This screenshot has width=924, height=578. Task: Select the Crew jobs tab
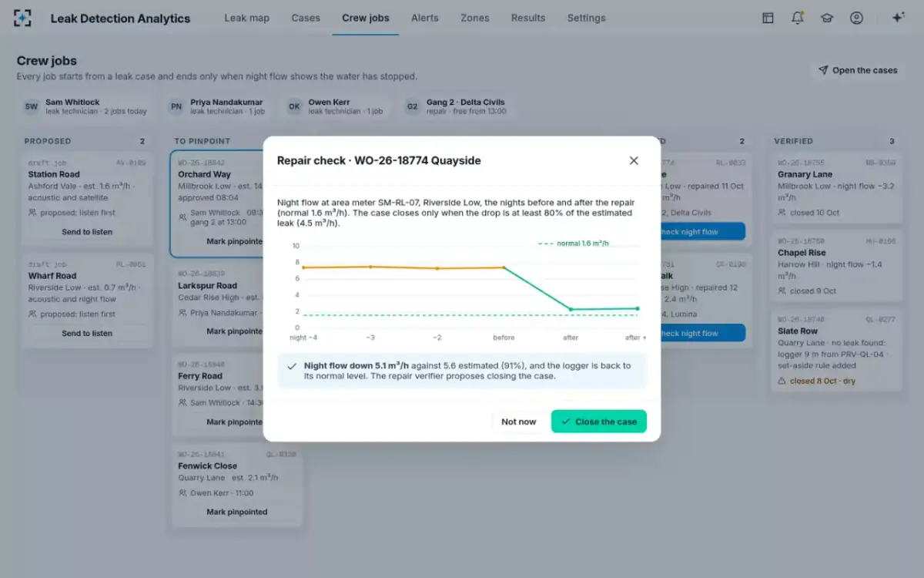pos(366,18)
